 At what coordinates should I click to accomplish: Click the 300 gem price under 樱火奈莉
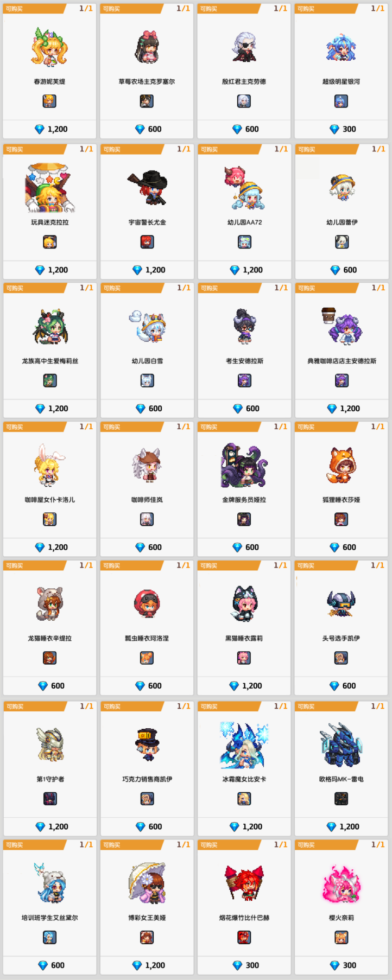pyautogui.click(x=343, y=965)
